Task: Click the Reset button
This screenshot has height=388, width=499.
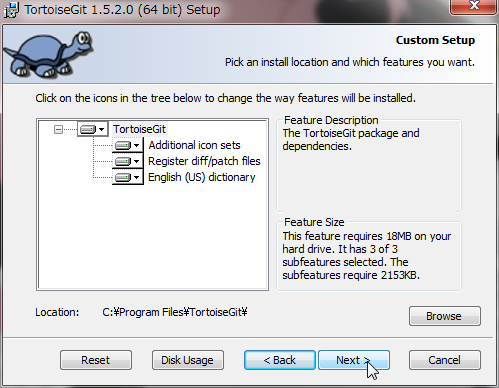Action: (x=96, y=360)
